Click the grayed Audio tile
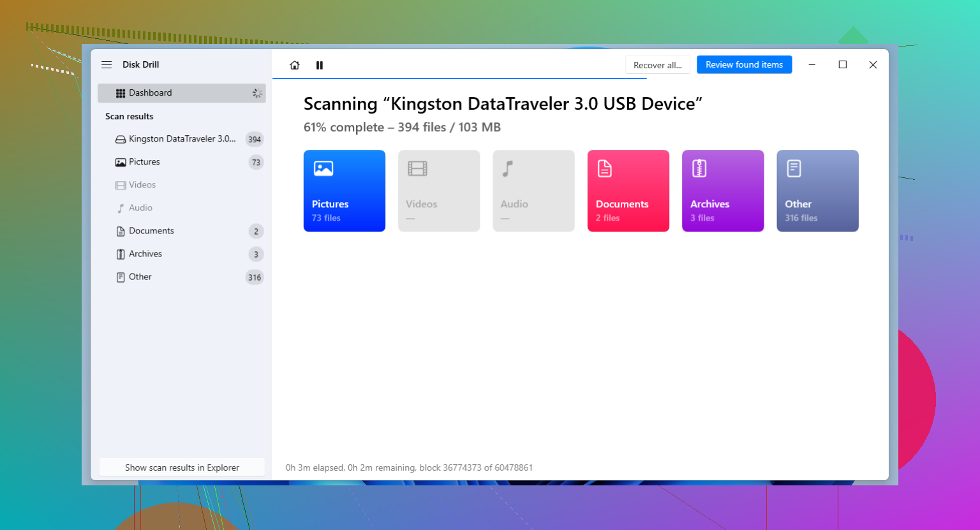The height and width of the screenshot is (530, 980). click(533, 191)
